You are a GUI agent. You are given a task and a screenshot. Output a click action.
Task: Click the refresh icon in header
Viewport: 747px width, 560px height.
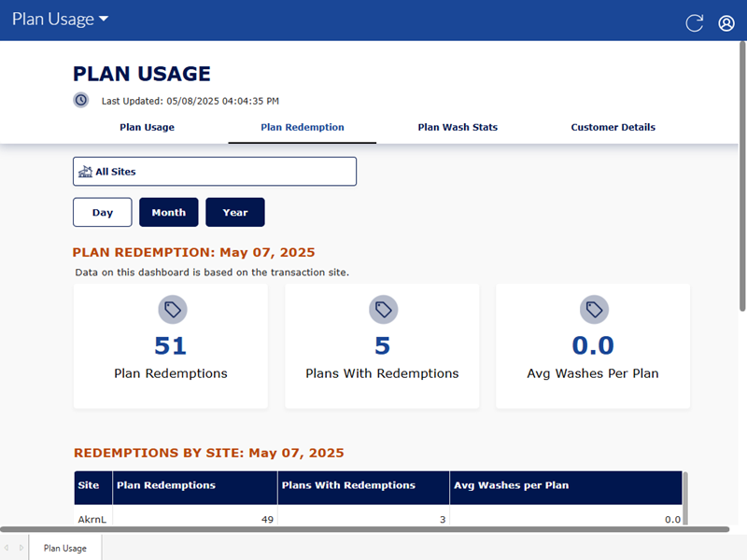694,22
